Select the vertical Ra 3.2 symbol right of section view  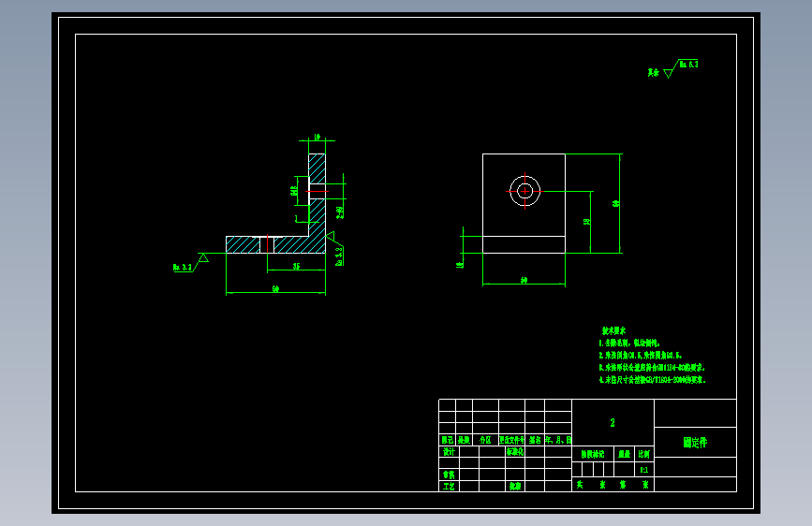pos(335,249)
